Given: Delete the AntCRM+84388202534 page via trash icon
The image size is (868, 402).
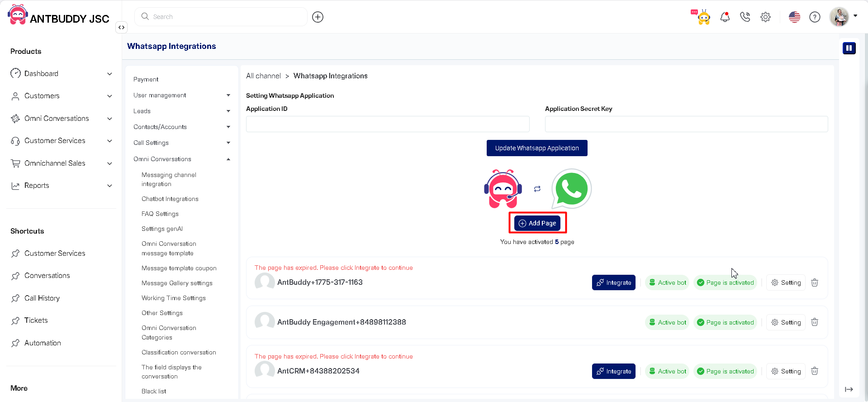Looking at the screenshot, I should pos(815,371).
